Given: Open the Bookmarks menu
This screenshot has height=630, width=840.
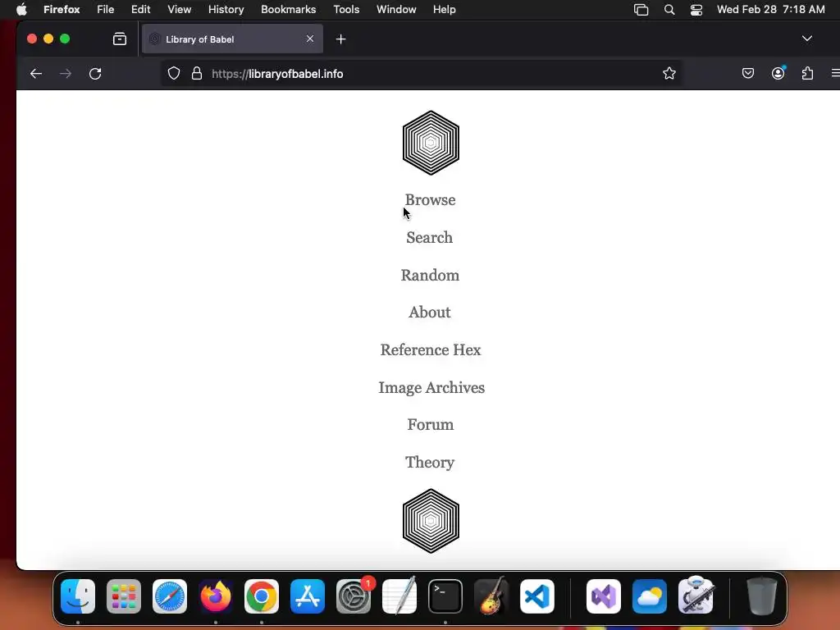Looking at the screenshot, I should 288,10.
